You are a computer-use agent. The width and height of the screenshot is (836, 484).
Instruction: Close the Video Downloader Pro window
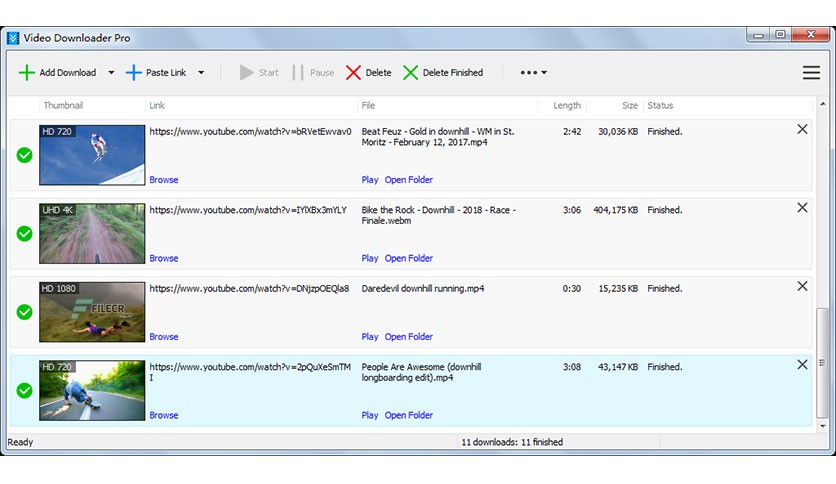[810, 35]
